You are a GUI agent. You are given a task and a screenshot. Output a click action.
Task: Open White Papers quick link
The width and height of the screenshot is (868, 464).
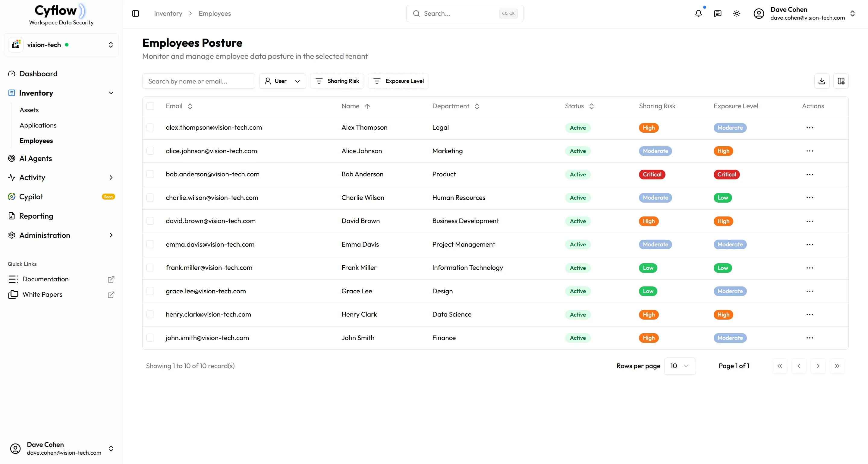42,294
